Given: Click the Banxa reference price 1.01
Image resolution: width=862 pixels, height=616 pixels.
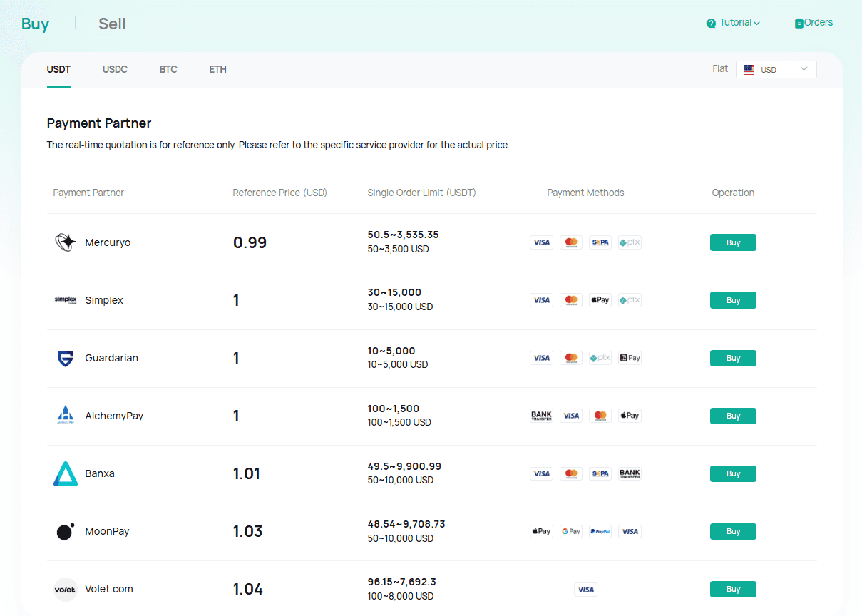Looking at the screenshot, I should [247, 473].
